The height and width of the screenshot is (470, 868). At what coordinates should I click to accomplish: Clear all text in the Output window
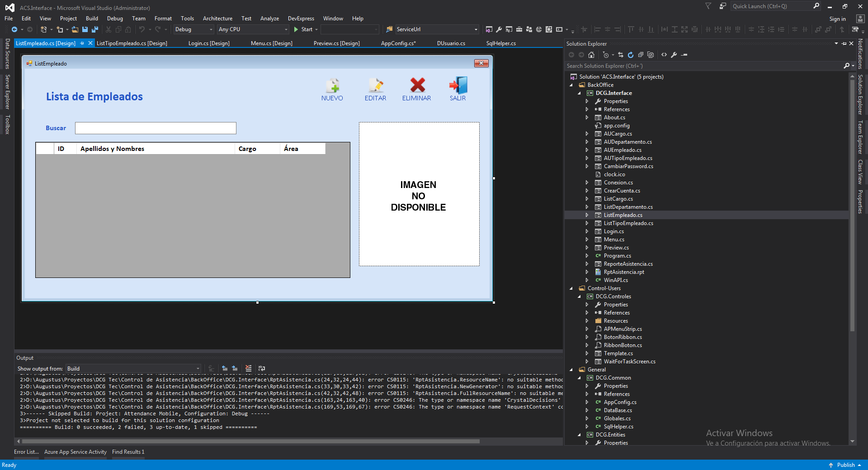[x=248, y=368]
